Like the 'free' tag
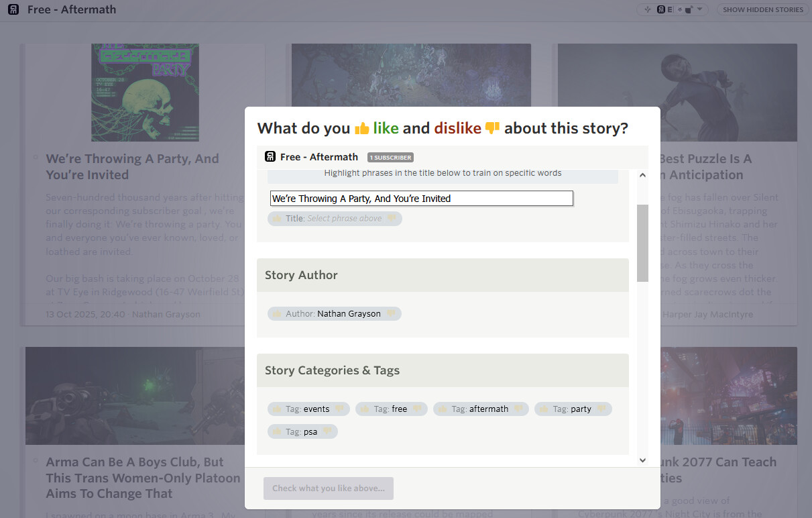This screenshot has height=518, width=812. (364, 409)
